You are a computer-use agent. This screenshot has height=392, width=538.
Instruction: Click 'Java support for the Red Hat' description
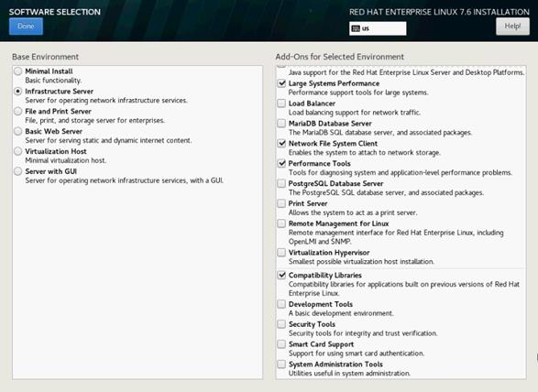coord(406,72)
